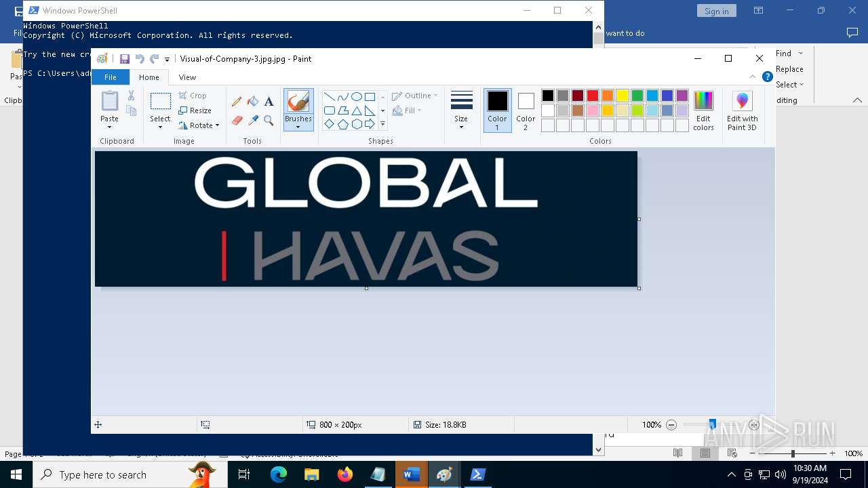Switch to the View tab in Paint

point(188,77)
